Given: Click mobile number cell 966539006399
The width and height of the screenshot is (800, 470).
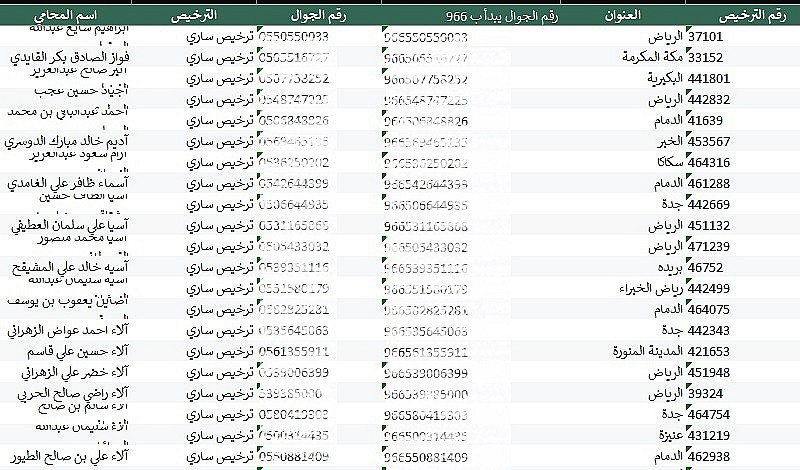Looking at the screenshot, I should [x=426, y=373].
